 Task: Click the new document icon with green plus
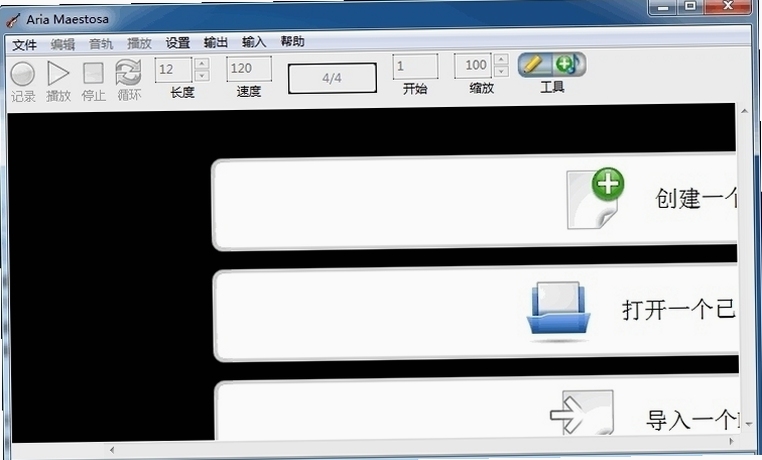pyautogui.click(x=595, y=198)
